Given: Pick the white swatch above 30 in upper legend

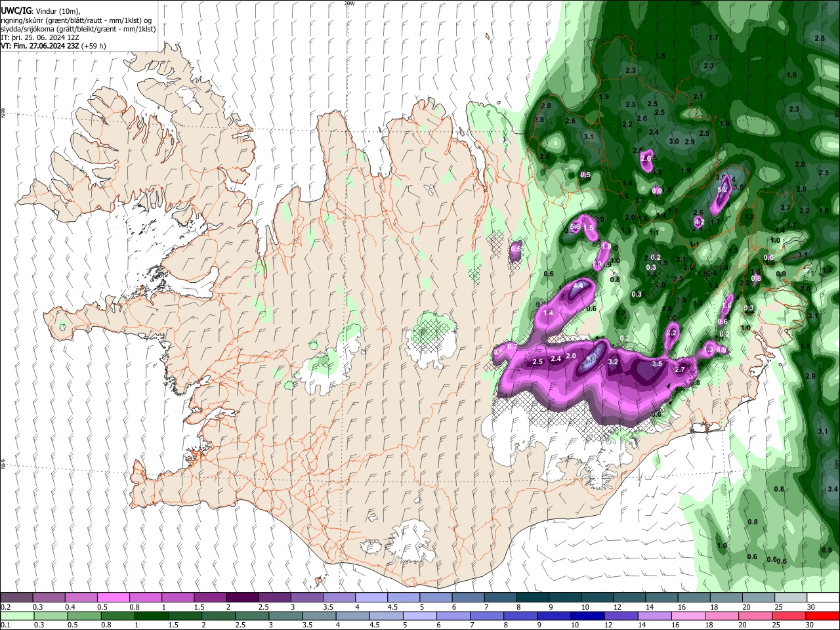Looking at the screenshot, I should (823, 598).
